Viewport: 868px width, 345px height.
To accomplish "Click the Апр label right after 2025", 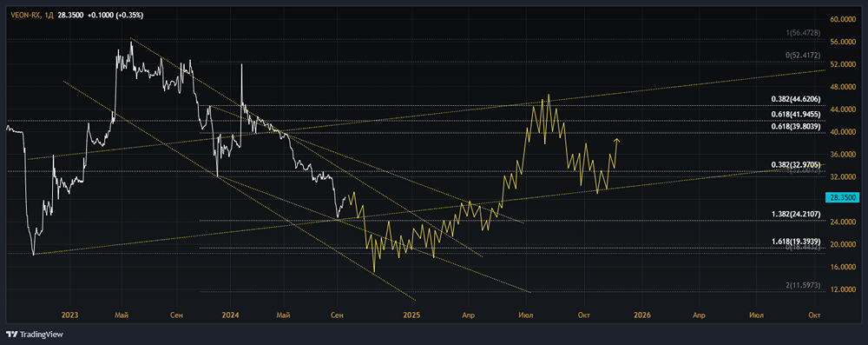I will [x=469, y=315].
